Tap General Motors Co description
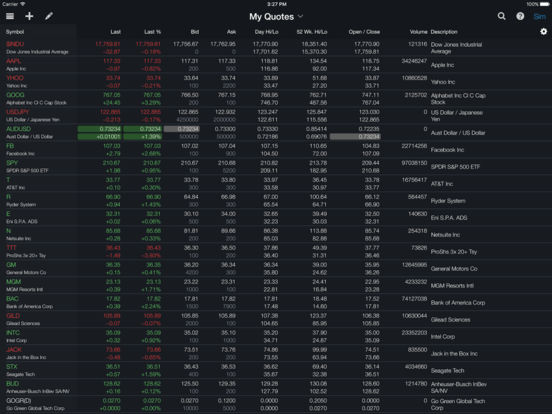Screen dimensions: 552x414 (454, 269)
